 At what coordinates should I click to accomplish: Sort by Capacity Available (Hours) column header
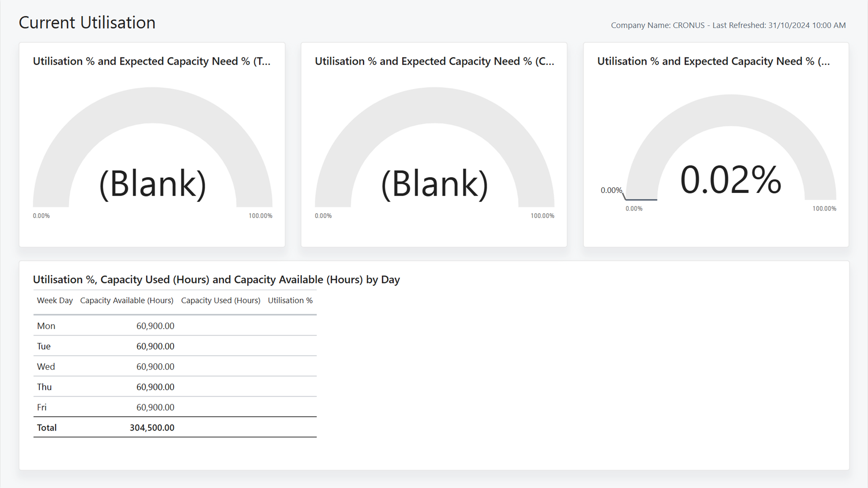click(127, 300)
